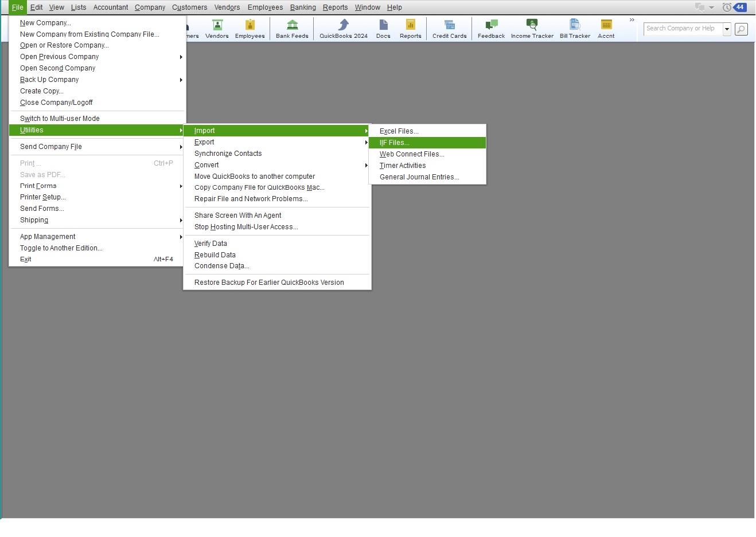Open the Employees center icon

[x=250, y=29]
